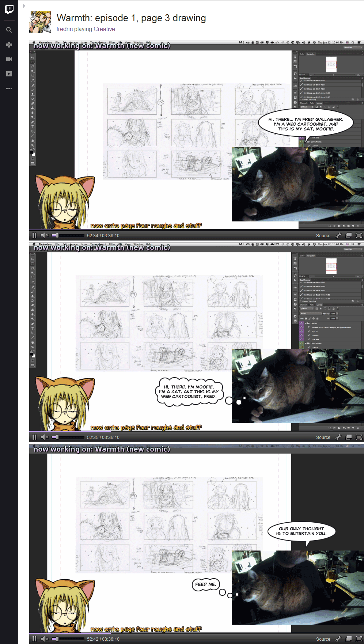Select the Crop tool in the 52:35 frame

pos(33,277)
